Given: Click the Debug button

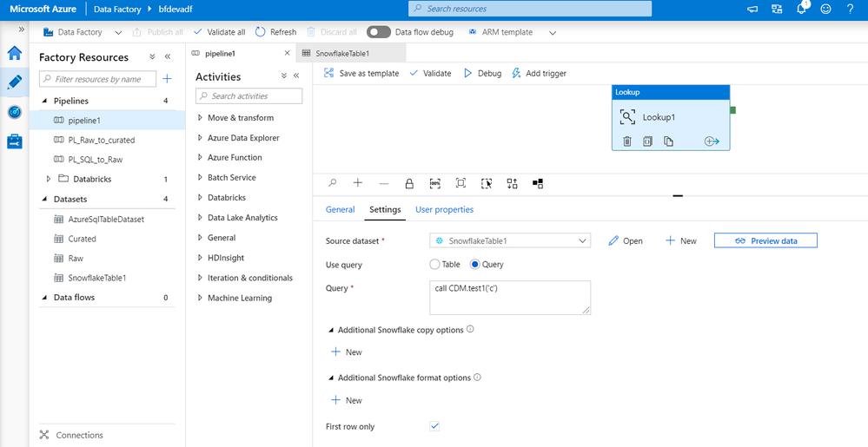Looking at the screenshot, I should pyautogui.click(x=482, y=73).
